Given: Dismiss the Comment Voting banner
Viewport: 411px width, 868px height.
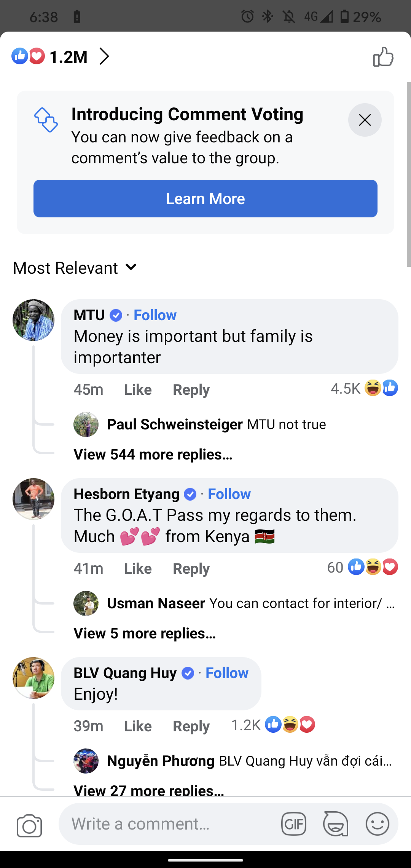Looking at the screenshot, I should pos(365,120).
